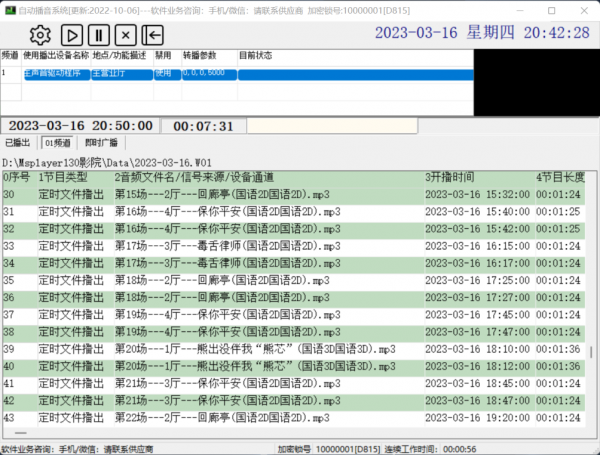Click the playlist vertical scrollbar
This screenshot has height=455, width=600.
(590, 300)
